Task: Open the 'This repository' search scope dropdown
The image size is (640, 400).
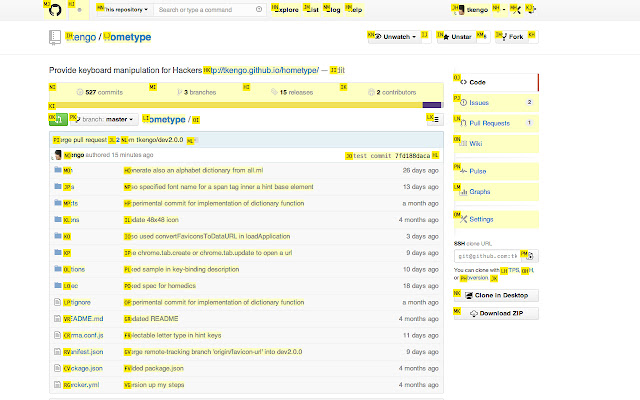Action: tap(125, 9)
